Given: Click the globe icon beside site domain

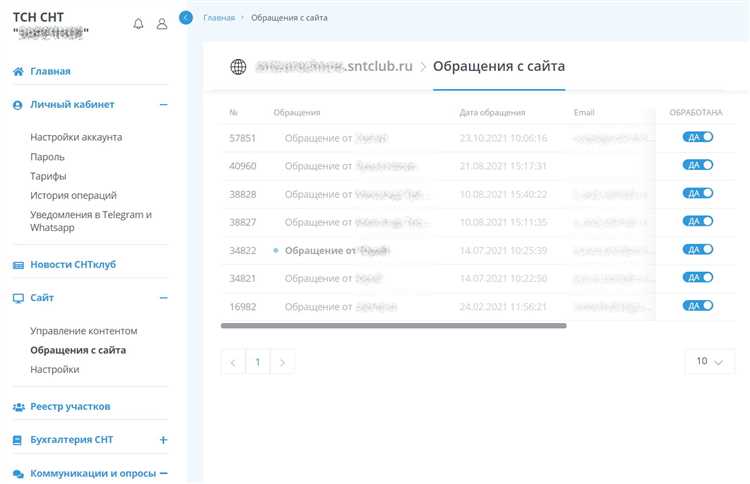Looking at the screenshot, I should click(238, 66).
